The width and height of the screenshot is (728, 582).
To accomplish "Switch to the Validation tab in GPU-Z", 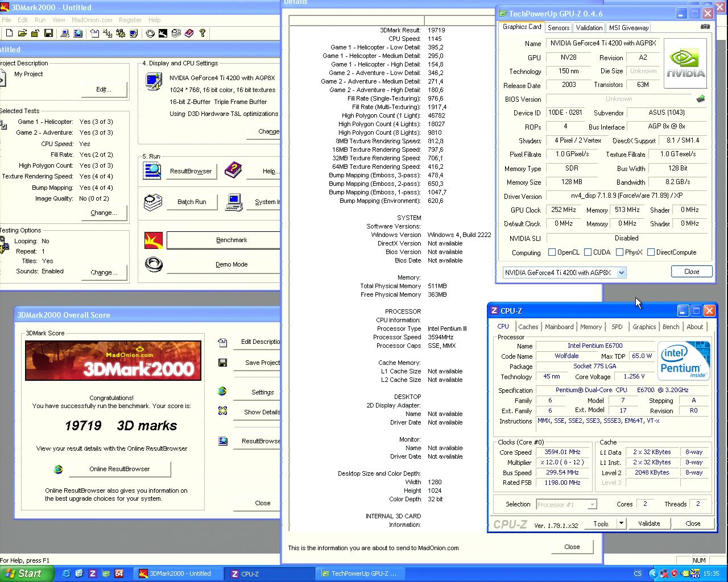I will pyautogui.click(x=589, y=28).
